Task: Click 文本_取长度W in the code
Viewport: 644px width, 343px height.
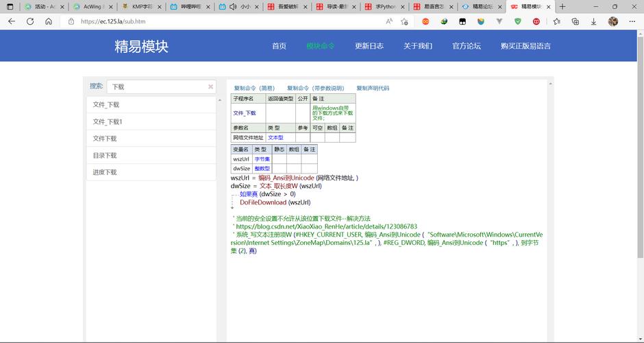Action: coord(278,186)
